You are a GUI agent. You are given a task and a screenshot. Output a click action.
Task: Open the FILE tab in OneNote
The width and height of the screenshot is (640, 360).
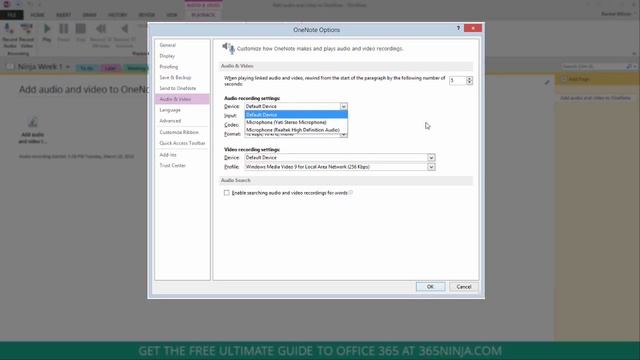(11, 15)
